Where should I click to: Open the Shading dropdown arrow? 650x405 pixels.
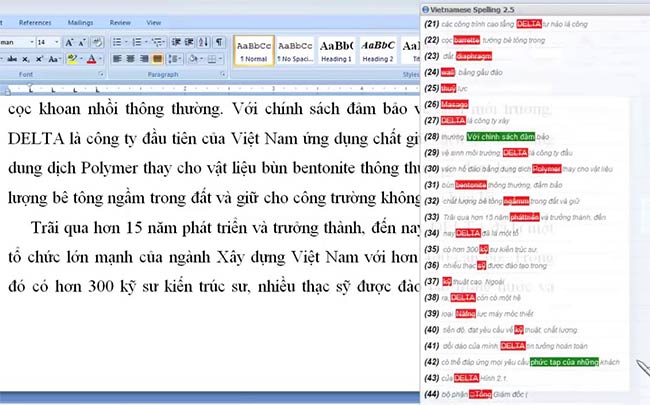pyautogui.click(x=201, y=59)
